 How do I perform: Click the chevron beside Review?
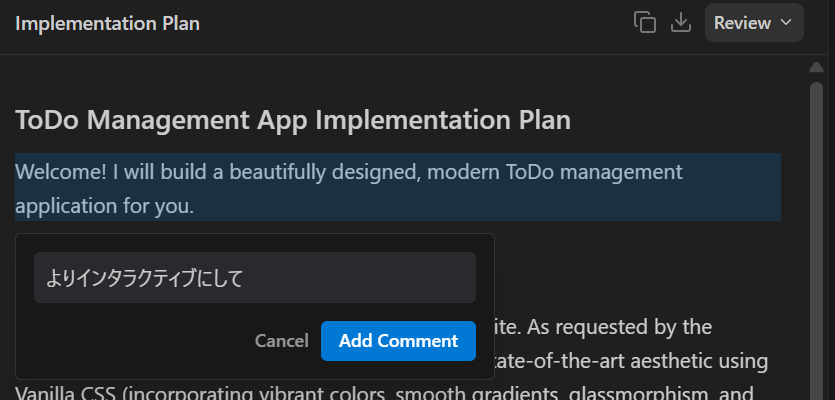[785, 23]
